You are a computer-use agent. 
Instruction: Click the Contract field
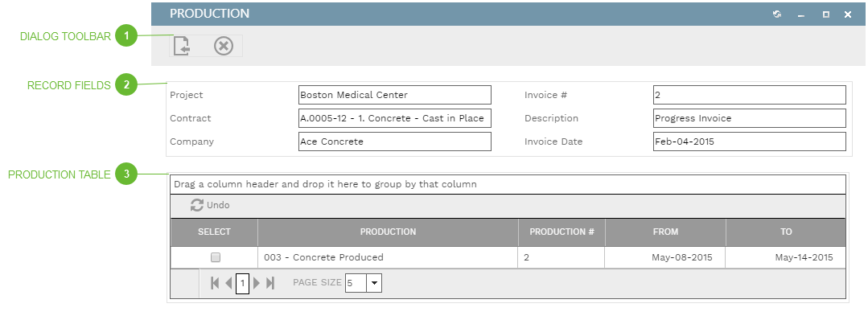tap(395, 118)
